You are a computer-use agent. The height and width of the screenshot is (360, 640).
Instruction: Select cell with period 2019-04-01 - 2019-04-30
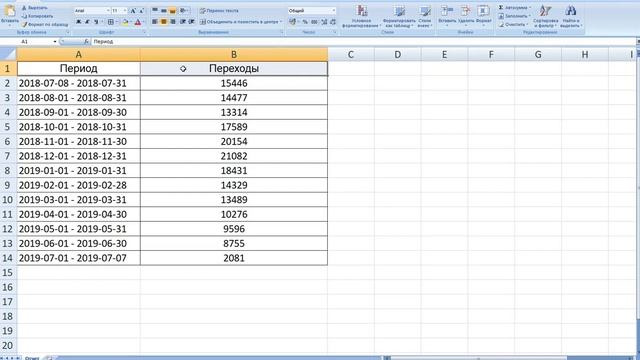pos(78,214)
